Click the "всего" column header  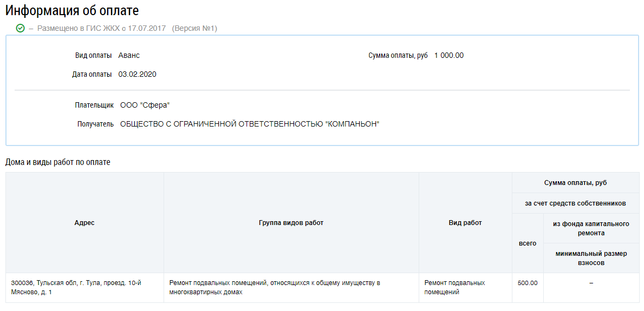point(528,243)
